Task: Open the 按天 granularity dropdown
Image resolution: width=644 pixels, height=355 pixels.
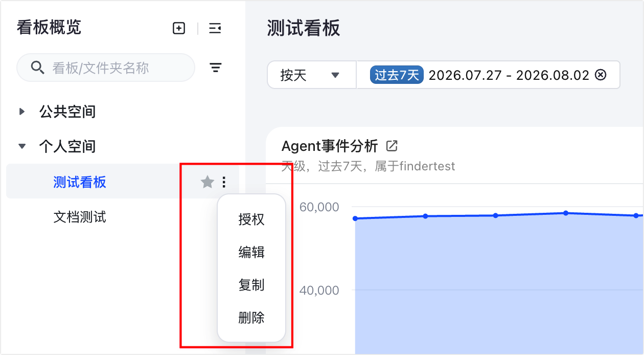Action: tap(312, 75)
